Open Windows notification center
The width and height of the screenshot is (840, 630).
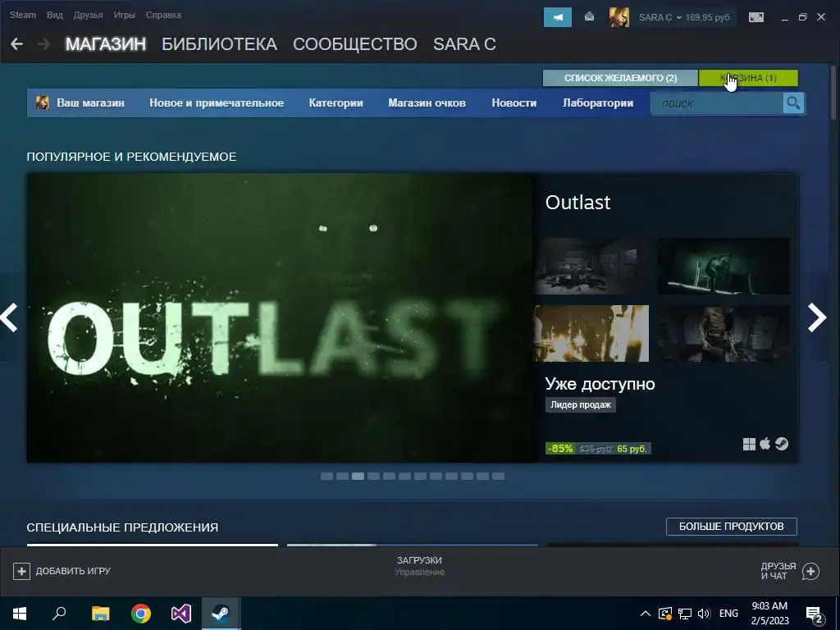[815, 614]
